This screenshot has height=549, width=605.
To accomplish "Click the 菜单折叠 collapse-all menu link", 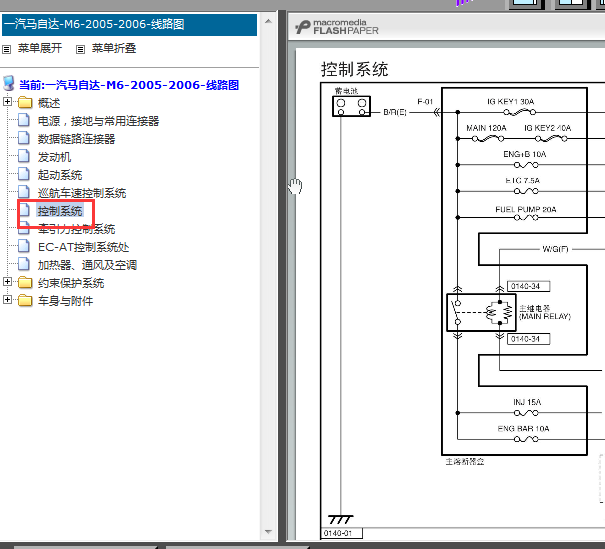I will pos(113,48).
